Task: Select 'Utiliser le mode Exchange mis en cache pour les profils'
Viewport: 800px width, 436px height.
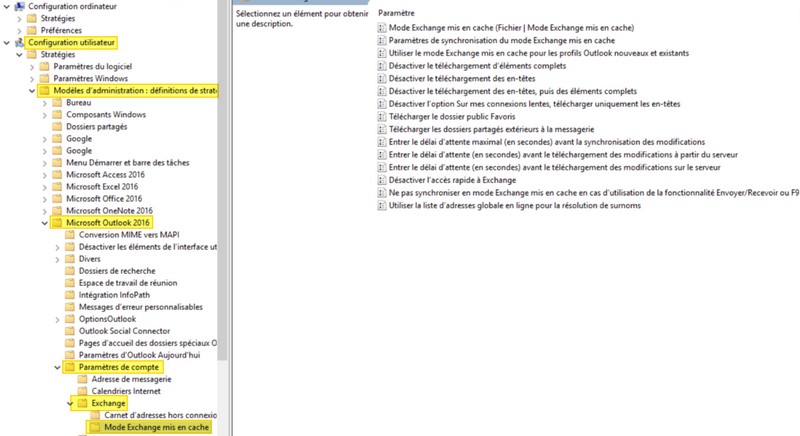Action: [x=539, y=53]
